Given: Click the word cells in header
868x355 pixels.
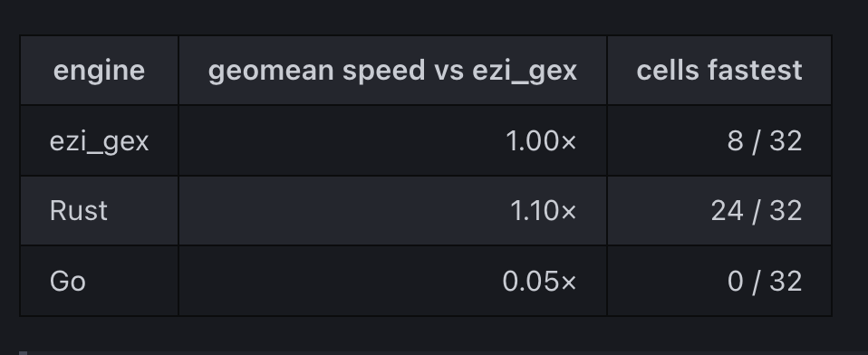Looking at the screenshot, I should coord(668,71).
